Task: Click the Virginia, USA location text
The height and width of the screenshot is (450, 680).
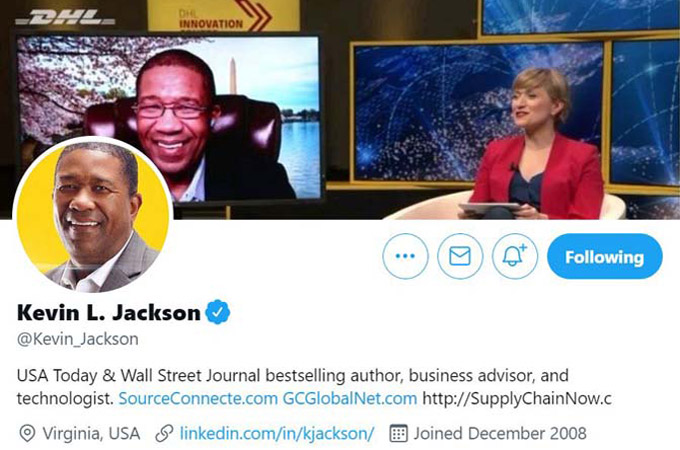Action: [91, 433]
